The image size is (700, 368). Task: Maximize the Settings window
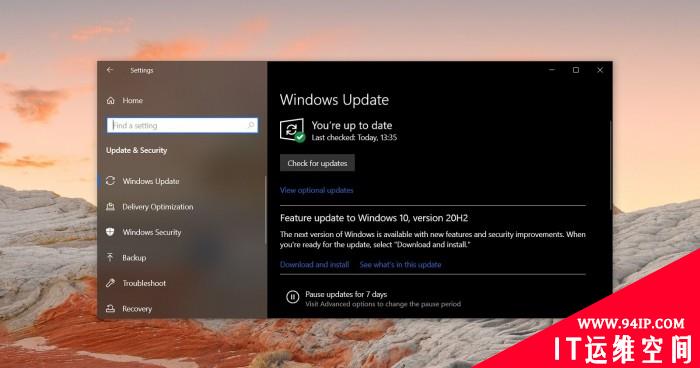[x=576, y=70]
